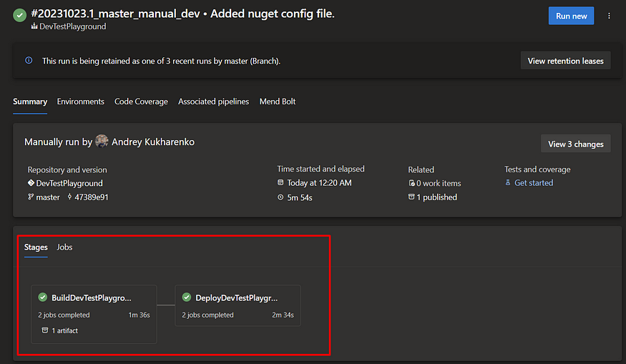Click the BuildDevTestPlaygro stage success icon
The width and height of the screenshot is (626, 364).
[x=43, y=297]
